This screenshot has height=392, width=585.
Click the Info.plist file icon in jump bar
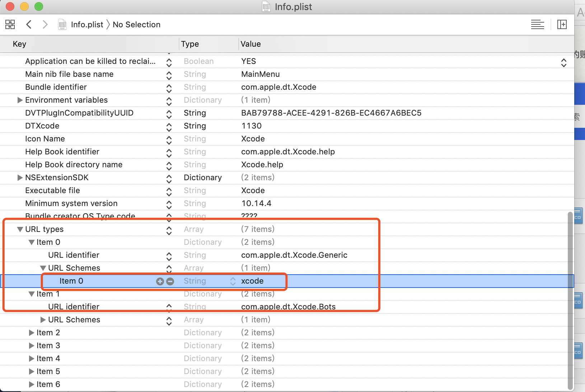point(62,24)
